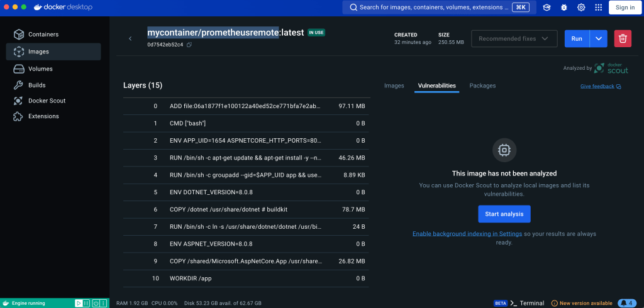Viewport: 644px width, 308px height.
Task: Click the Disk 53.23 GB avail. status
Action: click(x=223, y=304)
